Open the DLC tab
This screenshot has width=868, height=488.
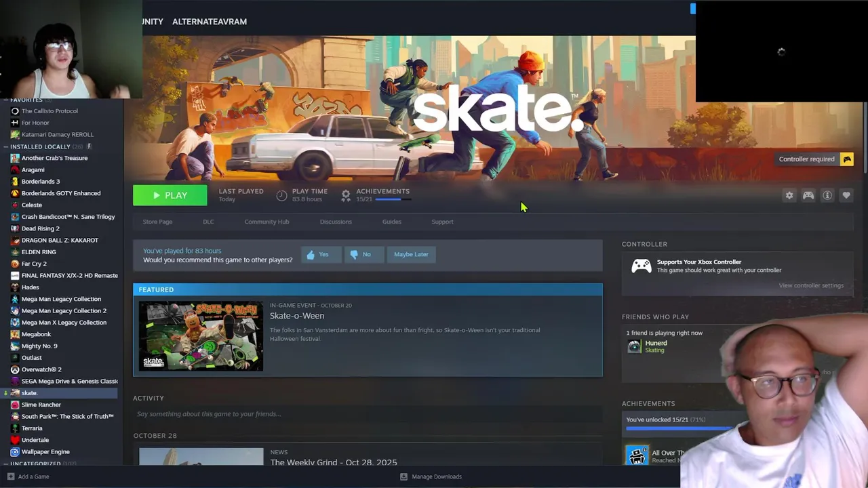(208, 222)
